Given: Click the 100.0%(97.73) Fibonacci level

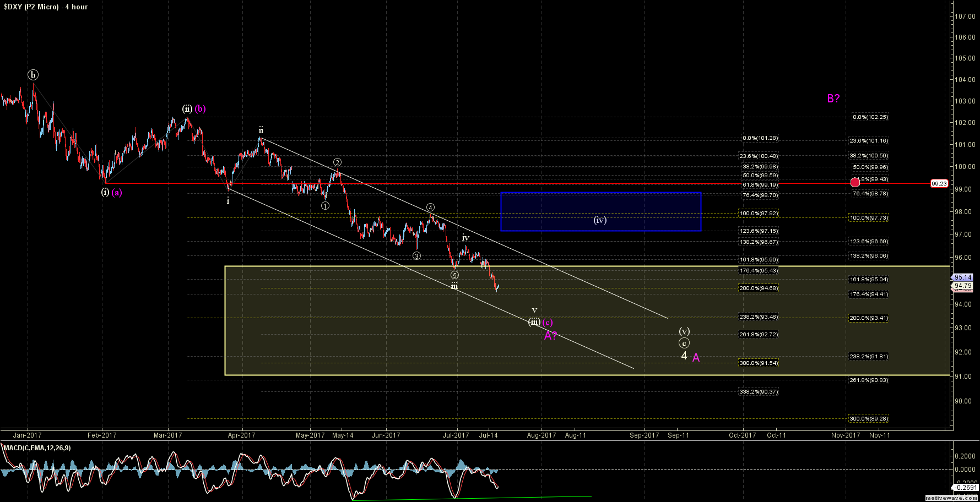Looking at the screenshot, I should (x=869, y=217).
